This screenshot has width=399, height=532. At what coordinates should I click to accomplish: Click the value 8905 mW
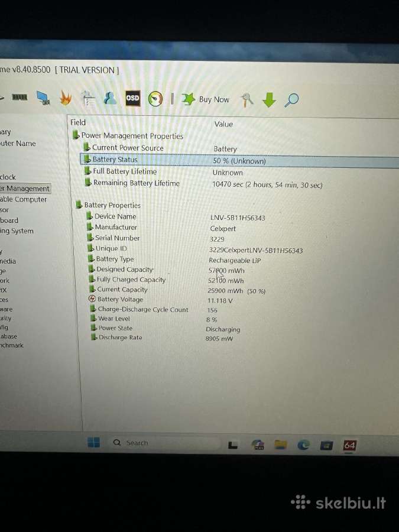tap(219, 339)
